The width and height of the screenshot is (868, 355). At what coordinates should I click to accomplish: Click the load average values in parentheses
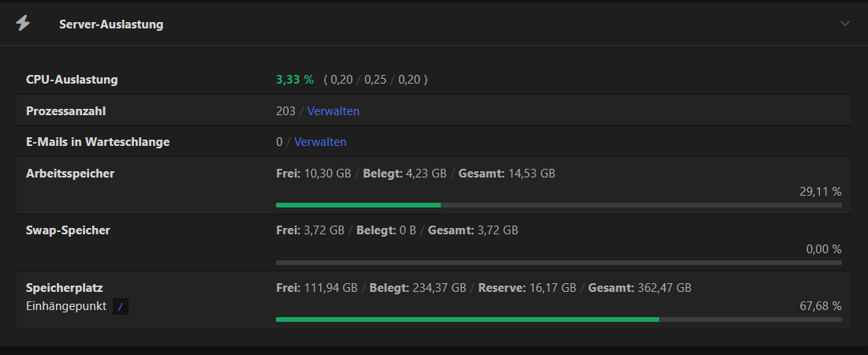pos(376,80)
